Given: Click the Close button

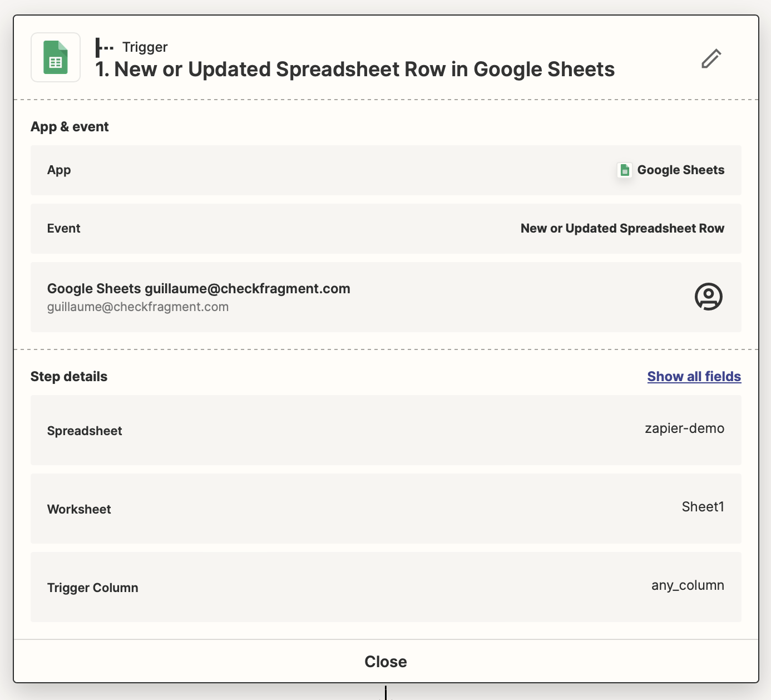Looking at the screenshot, I should coord(386,661).
